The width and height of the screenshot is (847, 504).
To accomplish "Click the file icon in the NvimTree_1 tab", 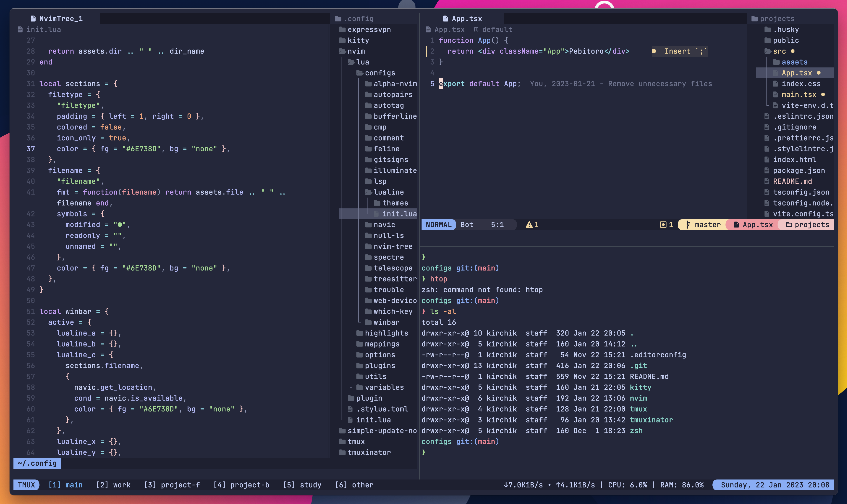I will [x=33, y=19].
